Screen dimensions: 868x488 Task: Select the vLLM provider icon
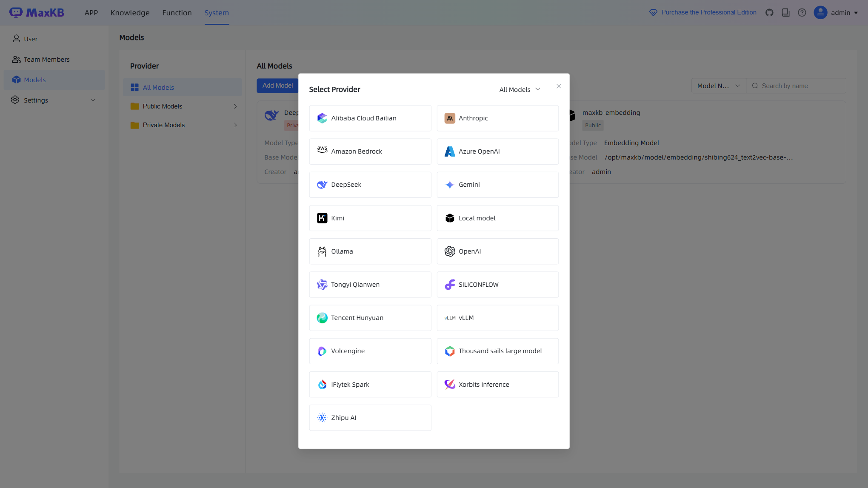coord(449,317)
